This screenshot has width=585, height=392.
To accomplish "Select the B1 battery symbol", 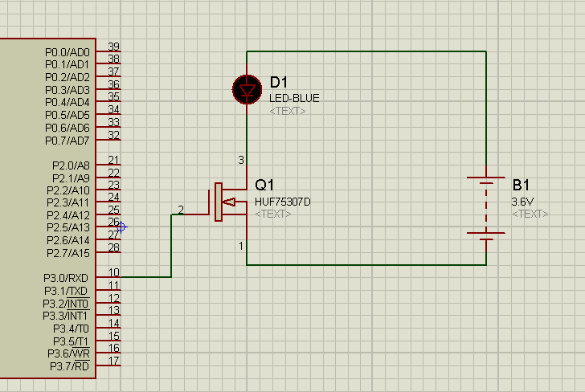I will pyautogui.click(x=486, y=207).
